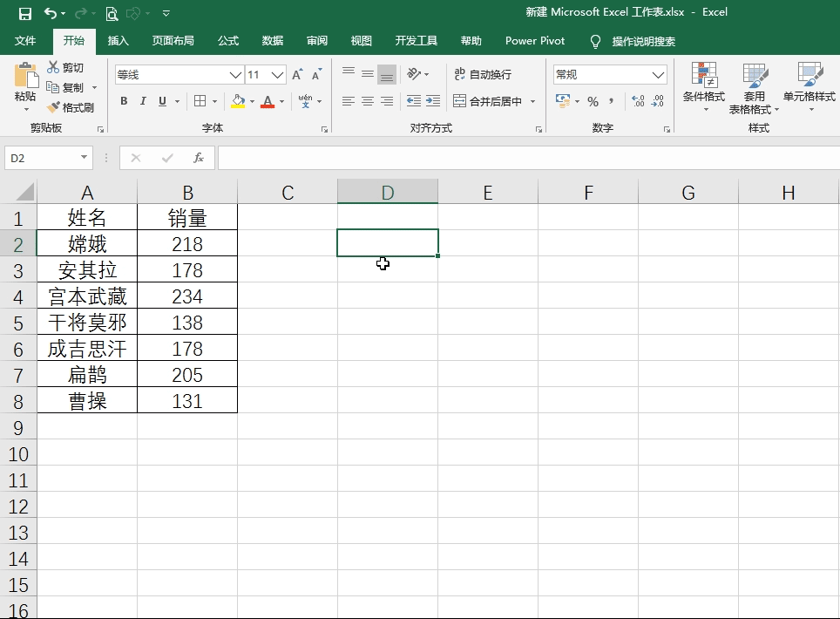This screenshot has width=840, height=619.
Task: Open Number group dialog launcher
Action: tap(667, 129)
